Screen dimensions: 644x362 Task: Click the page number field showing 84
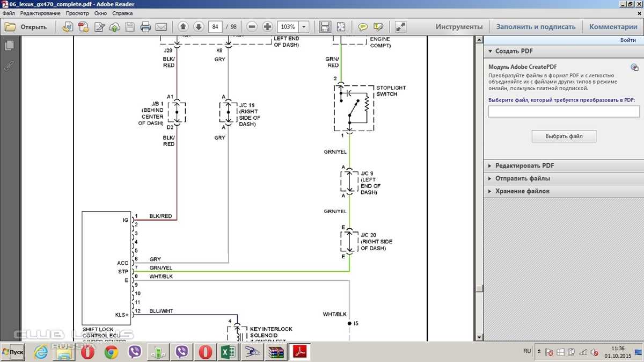click(215, 26)
